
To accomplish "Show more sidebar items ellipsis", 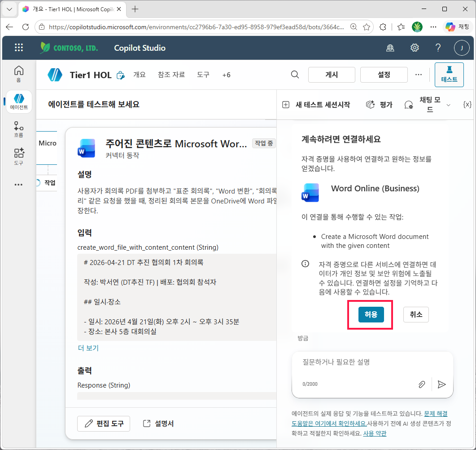I will click(x=18, y=185).
